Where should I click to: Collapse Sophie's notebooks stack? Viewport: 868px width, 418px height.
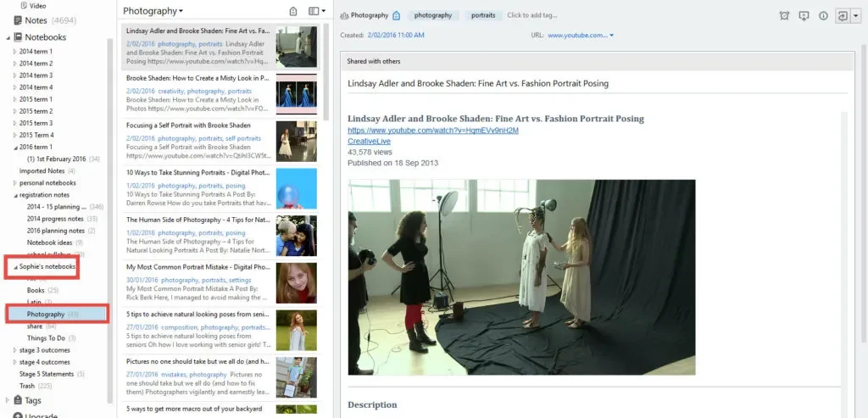coord(15,267)
